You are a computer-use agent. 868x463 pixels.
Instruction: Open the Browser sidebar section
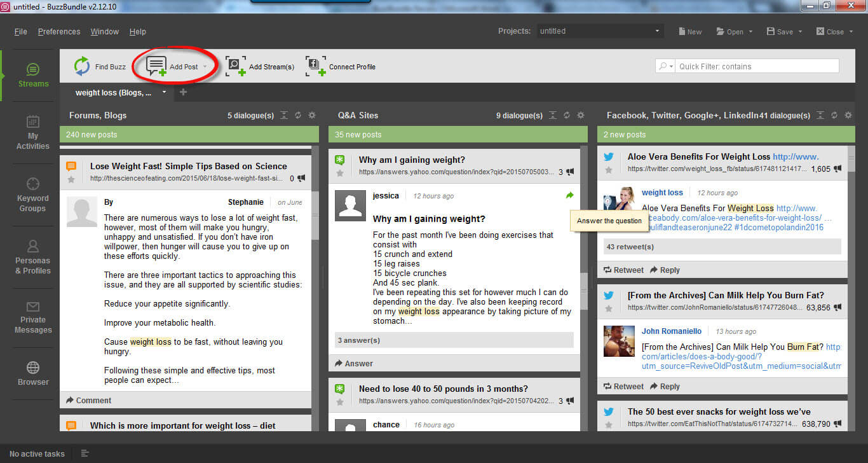pos(33,373)
